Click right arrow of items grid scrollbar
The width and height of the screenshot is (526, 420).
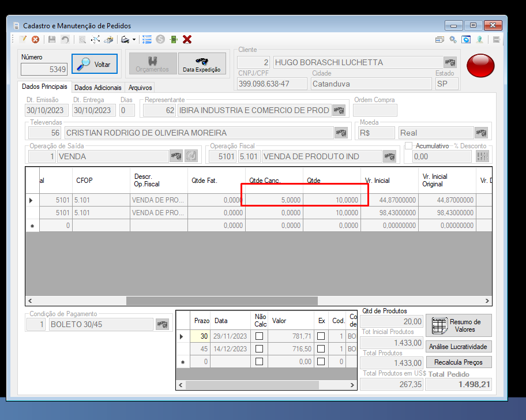(x=487, y=301)
